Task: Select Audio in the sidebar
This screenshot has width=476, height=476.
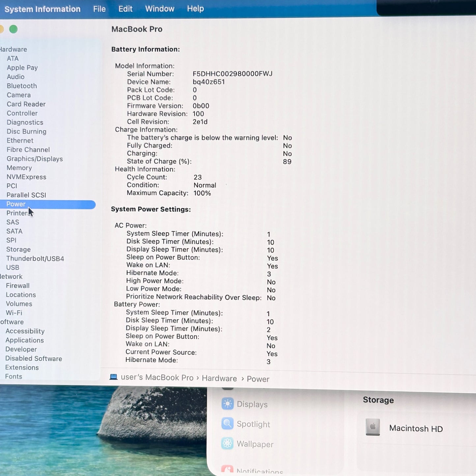Action: 15,77
